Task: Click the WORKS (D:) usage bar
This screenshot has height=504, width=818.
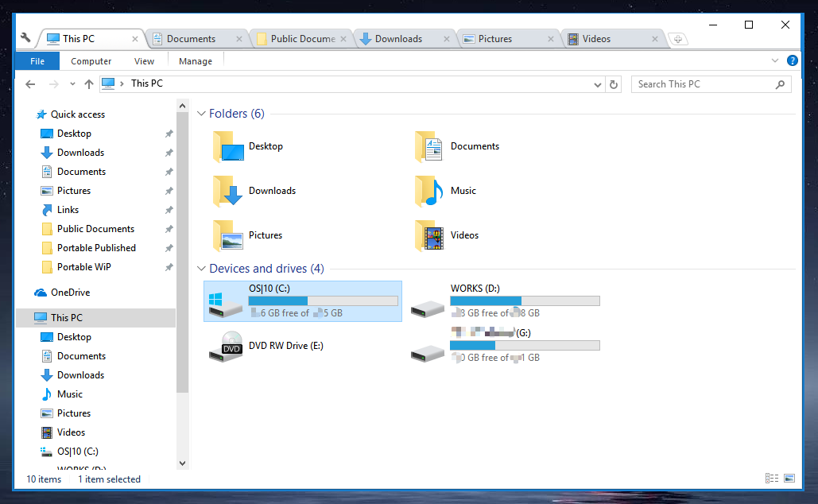Action: pos(525,301)
